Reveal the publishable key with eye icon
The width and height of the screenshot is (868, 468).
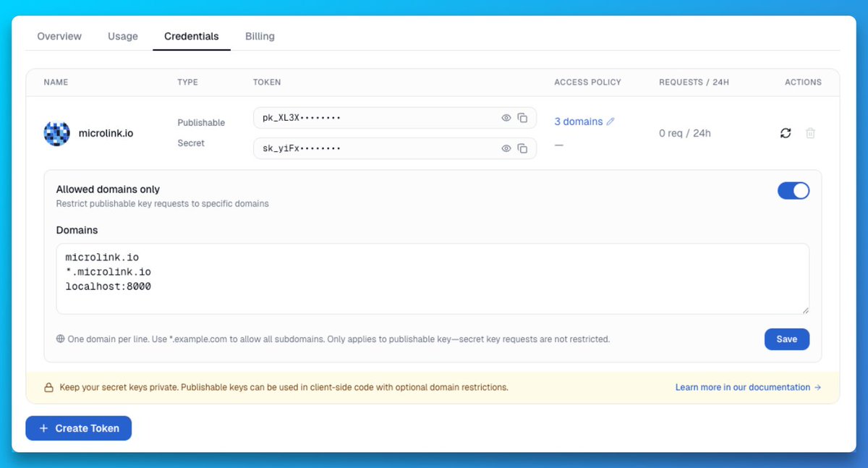[x=506, y=118]
